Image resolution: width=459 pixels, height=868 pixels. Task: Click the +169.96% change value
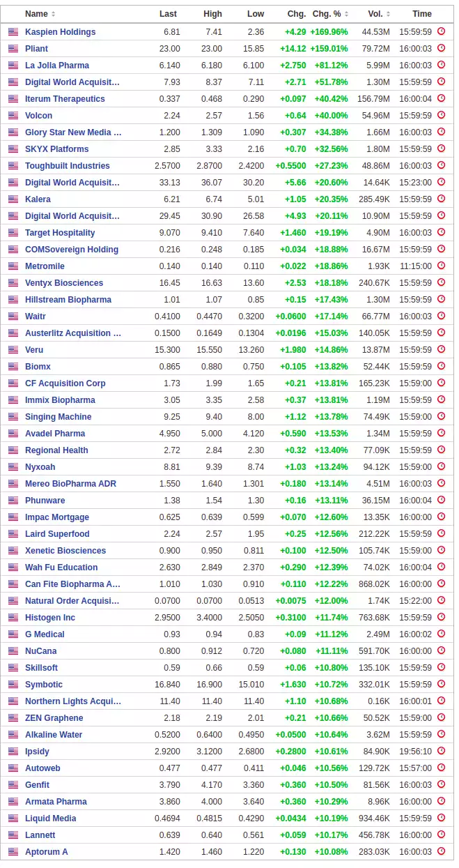329,32
